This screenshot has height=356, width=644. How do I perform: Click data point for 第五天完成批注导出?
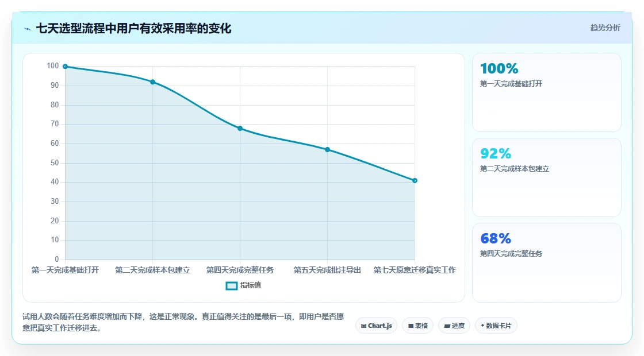pos(327,150)
